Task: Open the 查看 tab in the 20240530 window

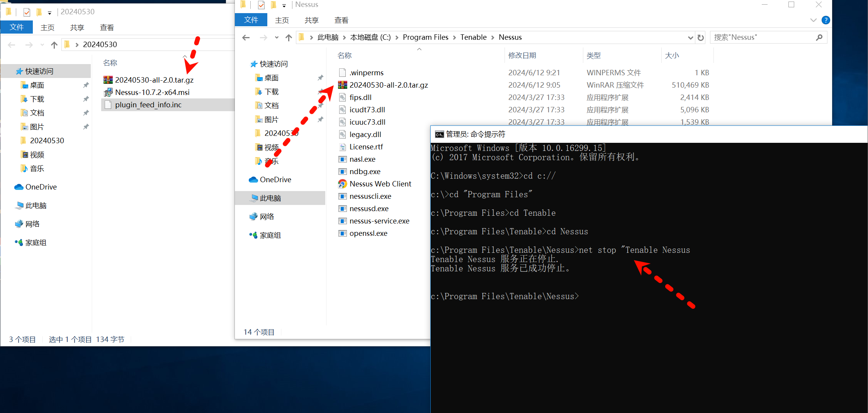Action: click(x=107, y=27)
